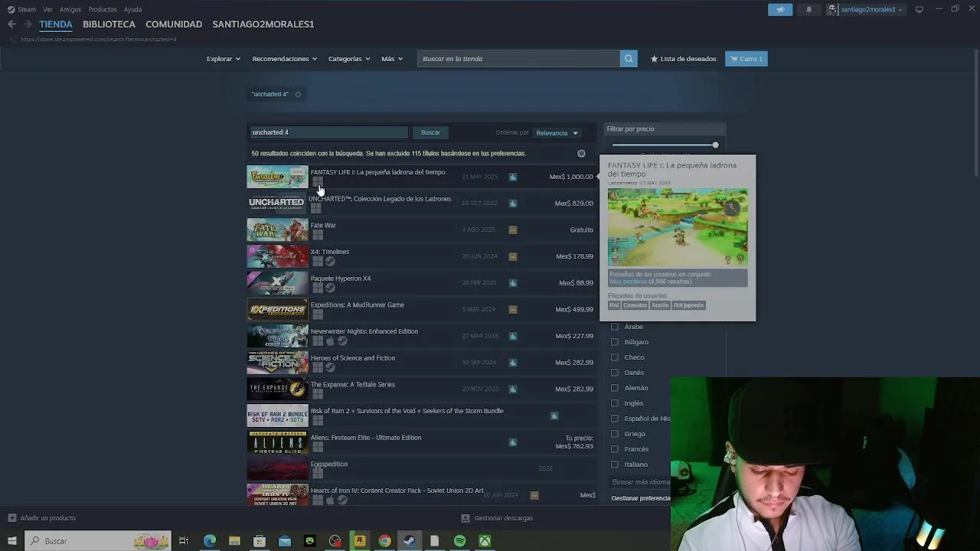Check the Checo language filter
This screenshot has height=551, width=980.
(614, 357)
